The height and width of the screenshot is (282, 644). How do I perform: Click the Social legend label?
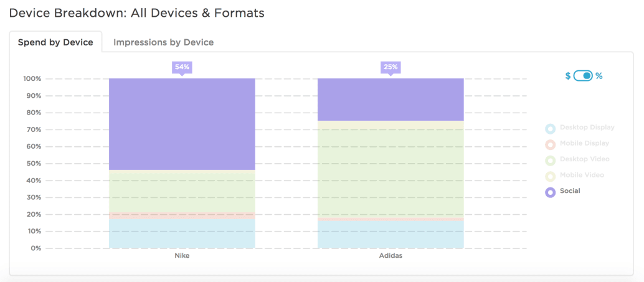(x=570, y=191)
